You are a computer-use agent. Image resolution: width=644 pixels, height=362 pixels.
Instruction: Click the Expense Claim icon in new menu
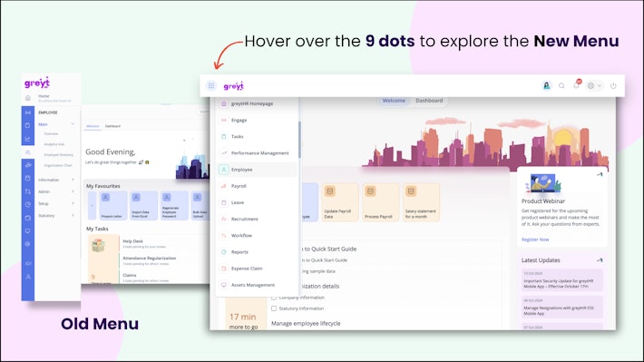(x=224, y=269)
